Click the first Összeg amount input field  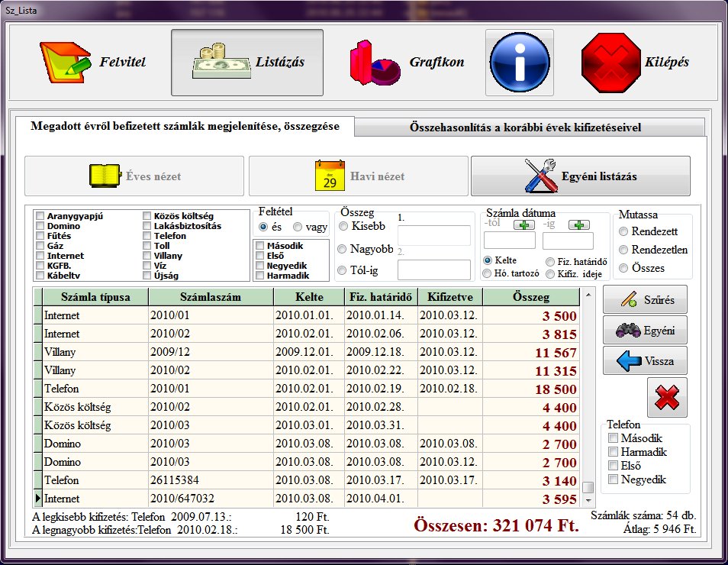click(x=434, y=234)
